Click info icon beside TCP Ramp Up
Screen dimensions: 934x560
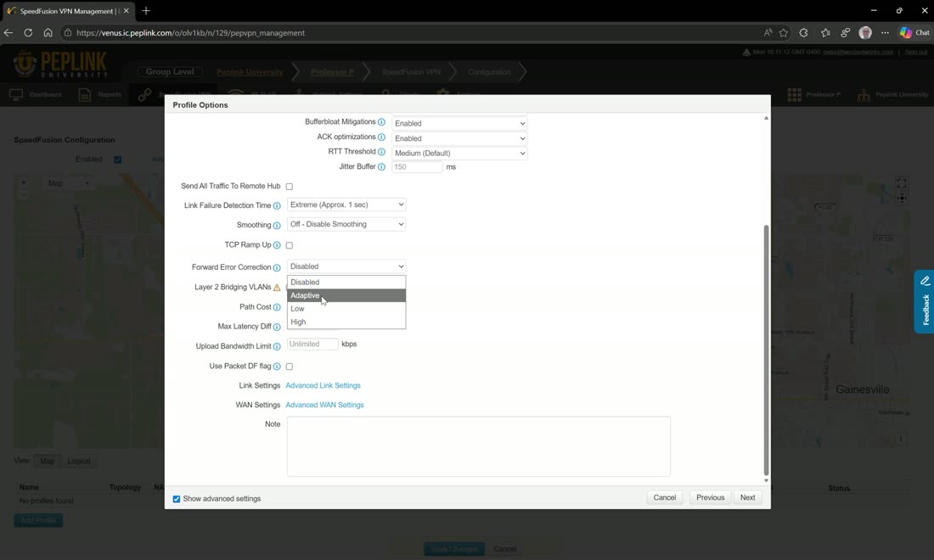[277, 245]
